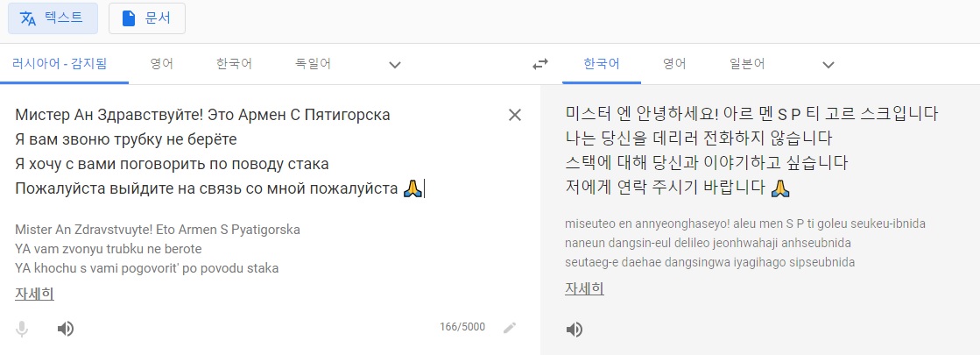The height and width of the screenshot is (355, 980).
Task: Choose 영어 as source language
Action: 161,64
